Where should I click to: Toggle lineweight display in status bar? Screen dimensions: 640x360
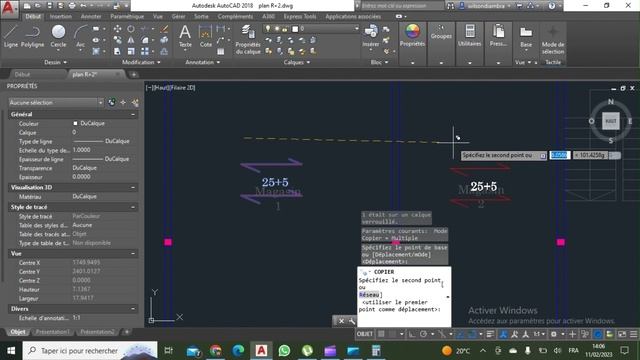click(490, 334)
